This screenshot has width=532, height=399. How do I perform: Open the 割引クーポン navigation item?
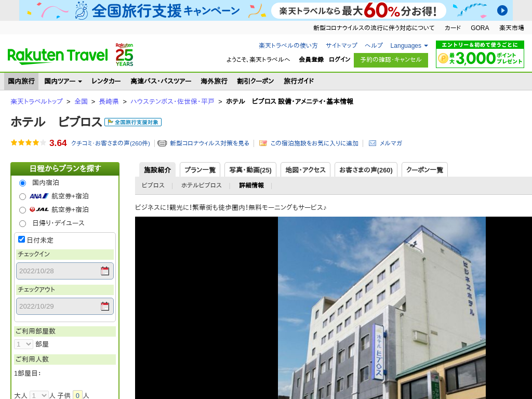point(255,81)
